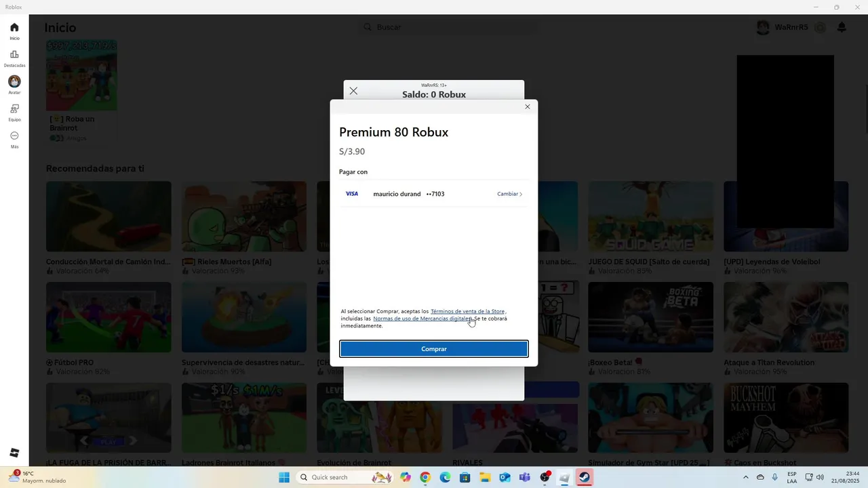The width and height of the screenshot is (868, 488).
Task: Click the Pagar con label
Action: [353, 171]
